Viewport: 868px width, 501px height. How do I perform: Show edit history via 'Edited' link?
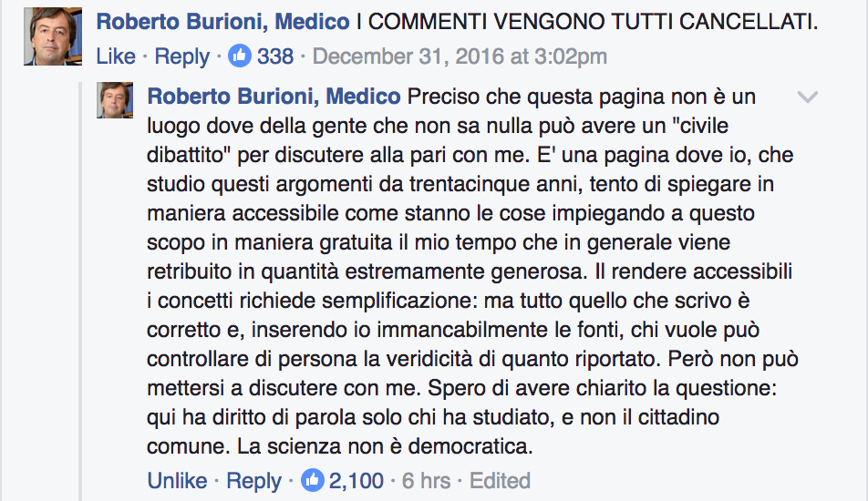click(x=500, y=480)
